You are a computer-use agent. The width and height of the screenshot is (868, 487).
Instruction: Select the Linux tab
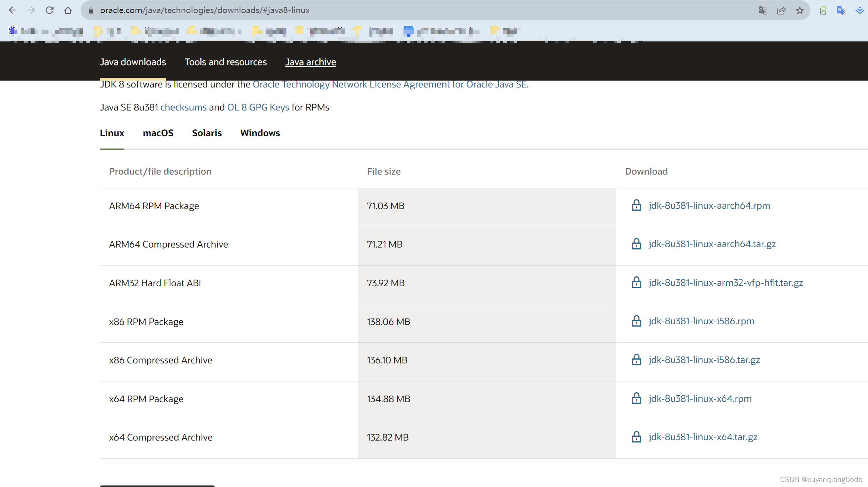tap(112, 133)
